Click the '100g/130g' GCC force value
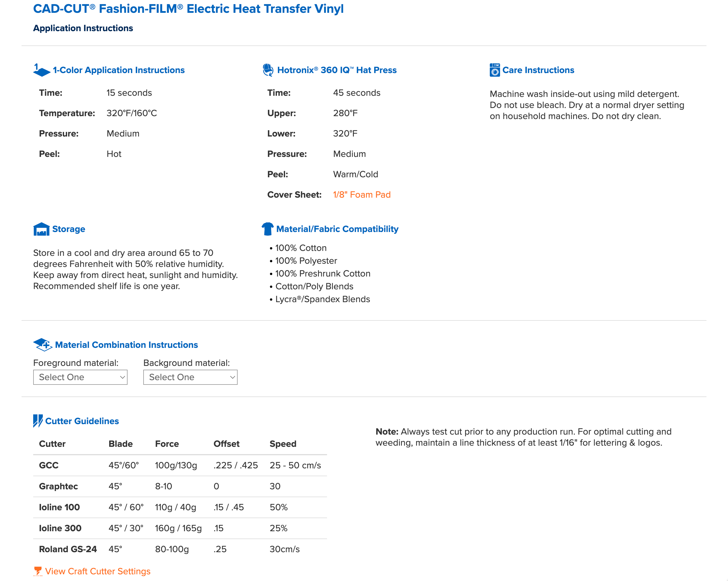Image resolution: width=728 pixels, height=581 pixels. (x=176, y=465)
